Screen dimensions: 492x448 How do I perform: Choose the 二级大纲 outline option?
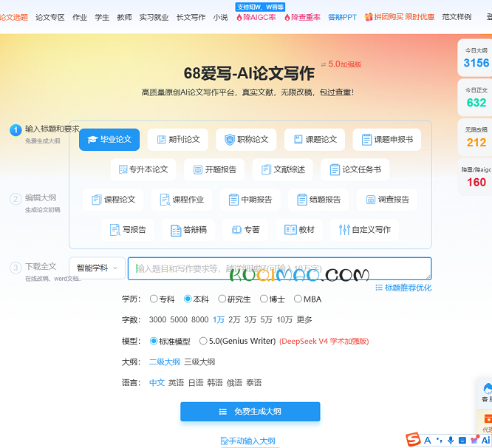click(165, 362)
